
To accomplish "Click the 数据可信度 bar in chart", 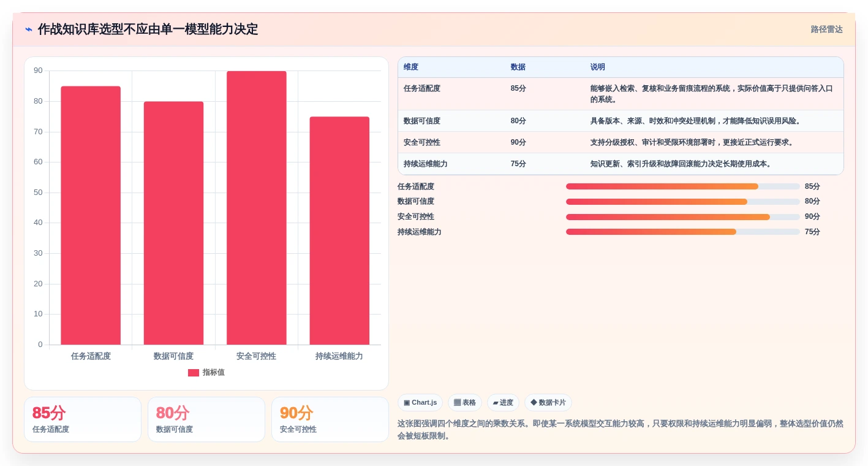I will click(x=173, y=223).
